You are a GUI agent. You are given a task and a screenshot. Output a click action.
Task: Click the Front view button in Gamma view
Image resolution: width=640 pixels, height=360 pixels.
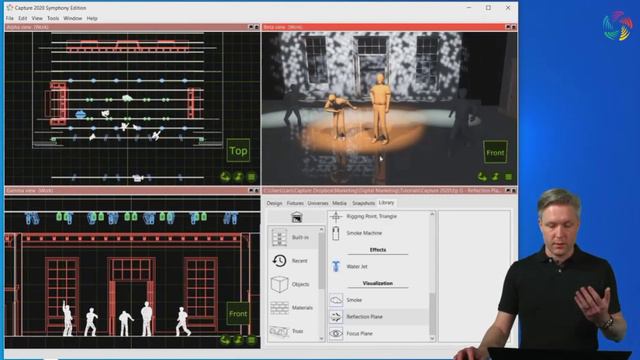pos(238,313)
